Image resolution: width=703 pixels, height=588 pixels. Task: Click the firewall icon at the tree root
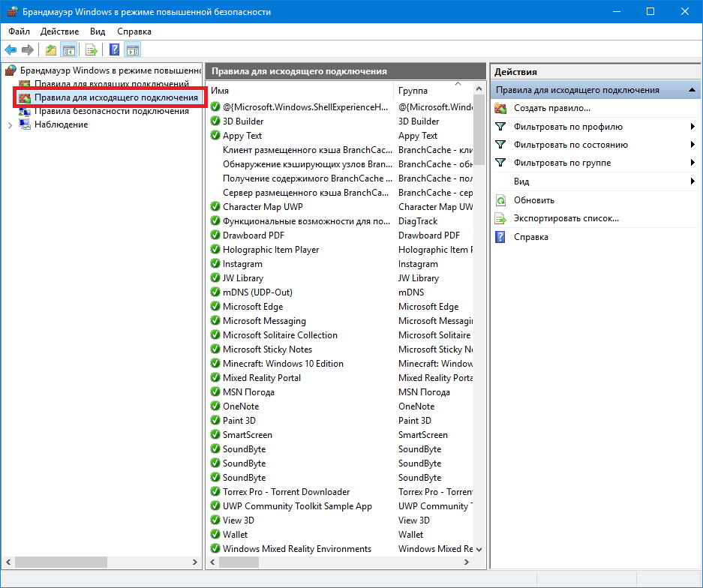click(11, 70)
